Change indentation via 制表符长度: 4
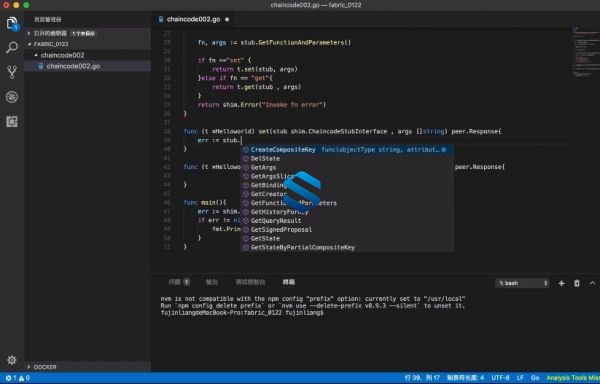 [x=465, y=378]
